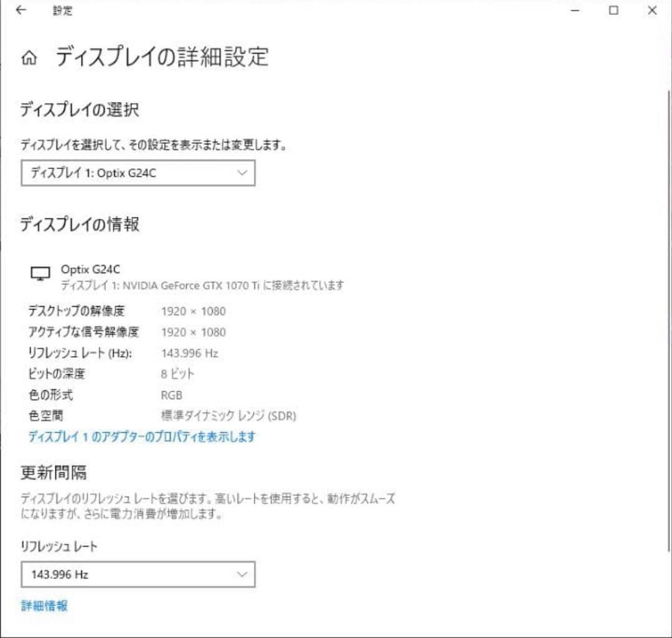Open the display selection dropdown
672x638 pixels.
138,173
